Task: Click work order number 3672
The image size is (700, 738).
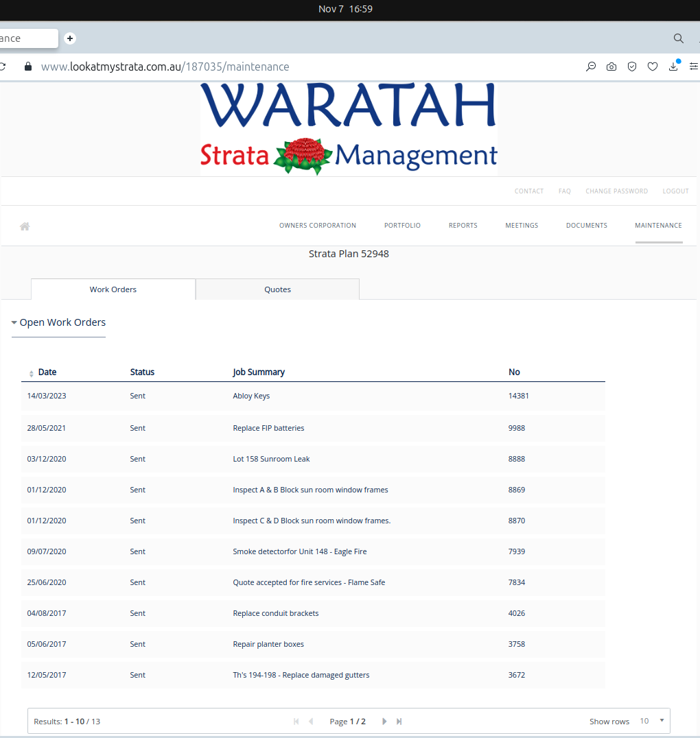Action: [517, 675]
